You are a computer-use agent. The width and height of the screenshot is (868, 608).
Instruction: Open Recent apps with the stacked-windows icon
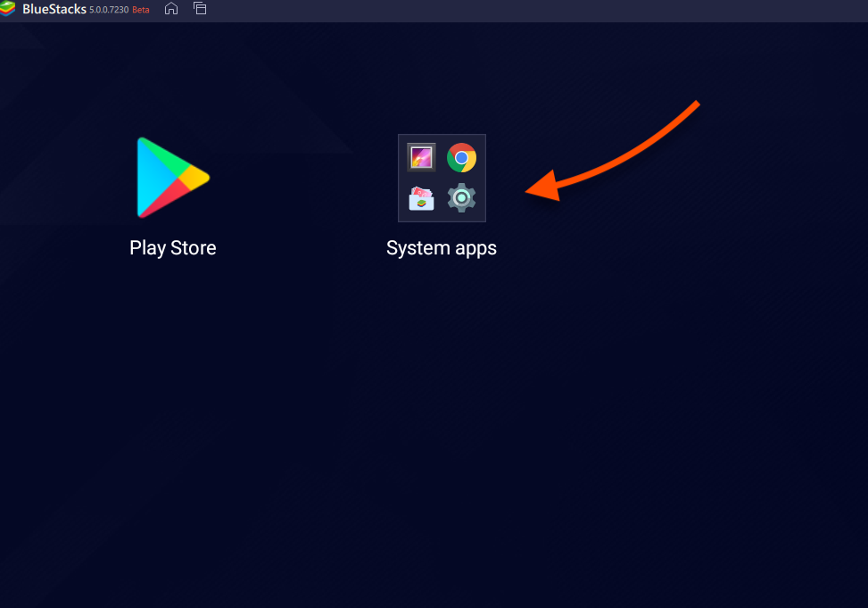[200, 10]
